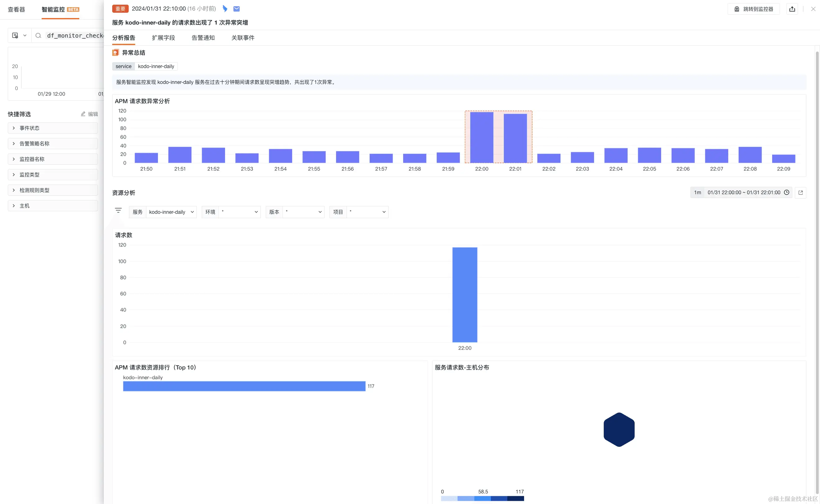Click the blue bird notification icon
This screenshot has width=820, height=504.
click(x=225, y=9)
